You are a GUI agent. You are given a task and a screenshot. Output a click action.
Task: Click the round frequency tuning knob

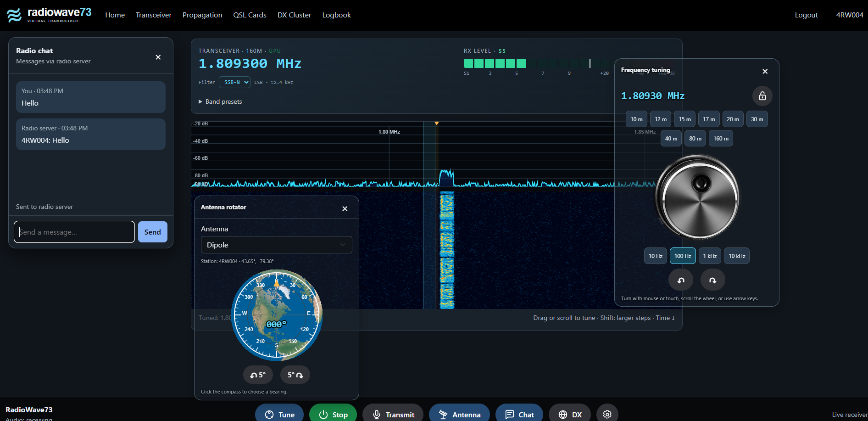click(699, 197)
